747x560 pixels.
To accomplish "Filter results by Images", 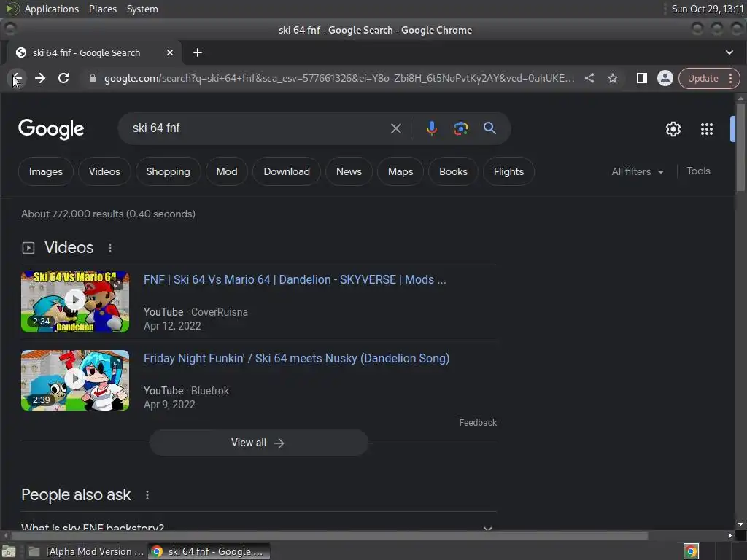I will 46,171.
